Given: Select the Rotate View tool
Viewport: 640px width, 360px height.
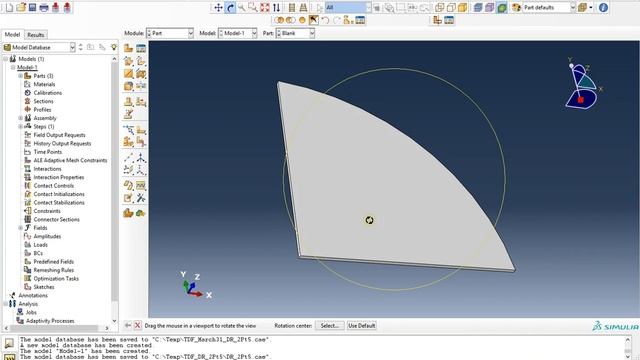Looking at the screenshot, I should coord(230,7).
